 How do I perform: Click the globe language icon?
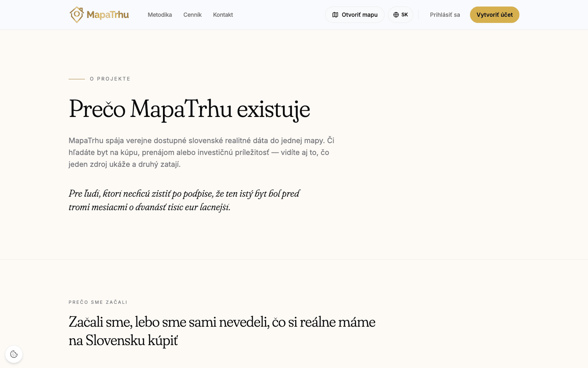[396, 15]
